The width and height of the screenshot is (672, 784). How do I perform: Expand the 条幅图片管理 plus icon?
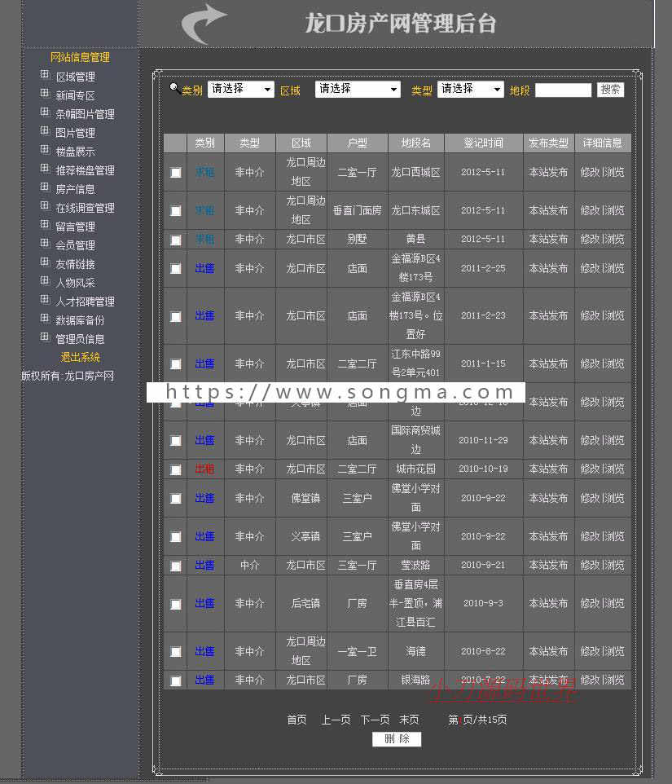[x=45, y=112]
